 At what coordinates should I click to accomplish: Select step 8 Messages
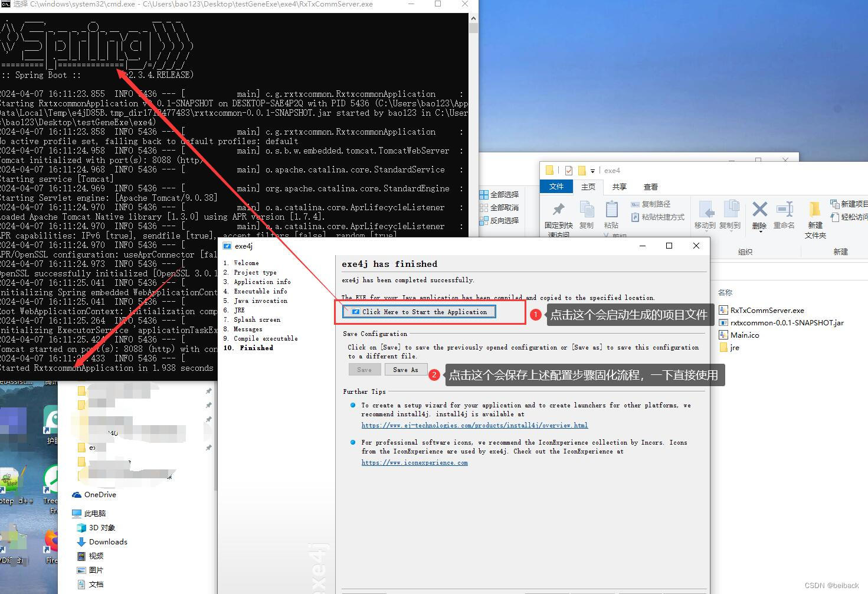coord(243,329)
